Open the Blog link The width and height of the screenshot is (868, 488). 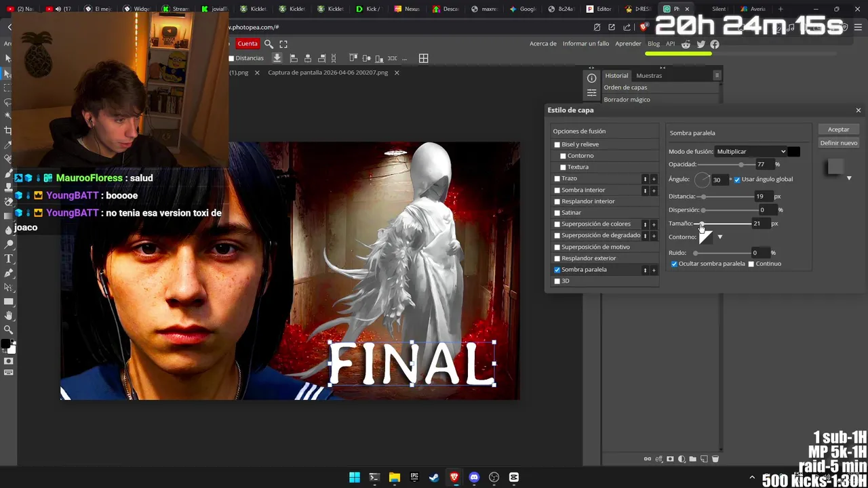(x=653, y=44)
